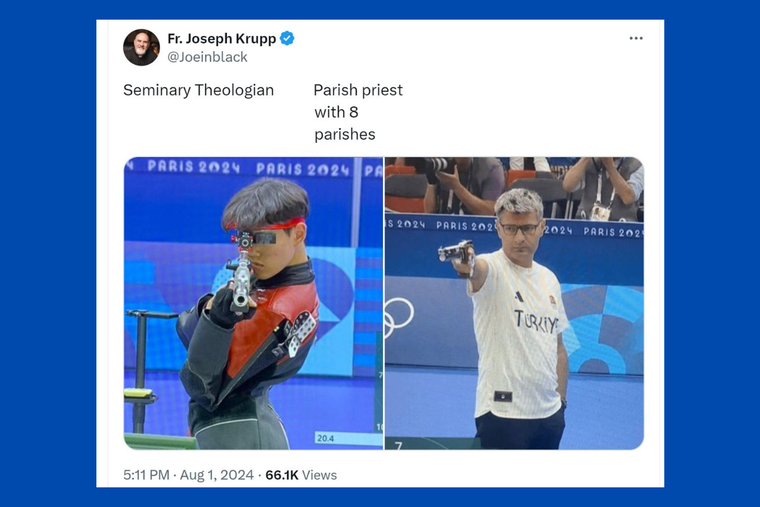The image size is (760, 507).
Task: Open Fr. Joseph Krupp's profile picture
Action: (x=141, y=47)
